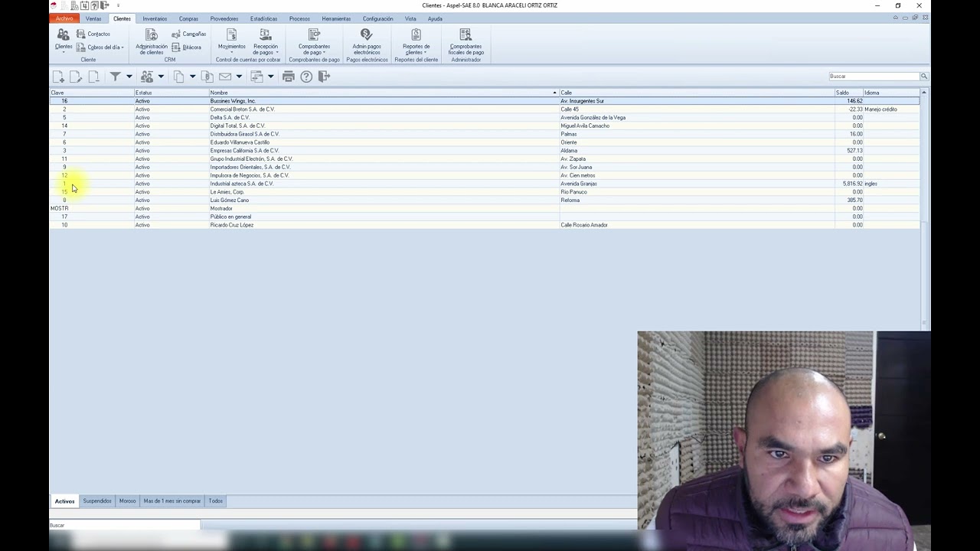Open Contactos in the Cliente group
Screen dimensions: 980x551
93,34
